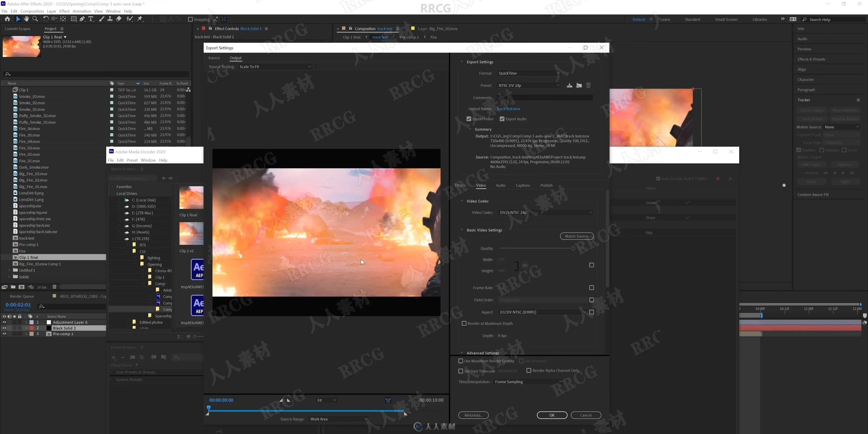The height and width of the screenshot is (434, 868).
Task: Open the preview zoom Fit dropdown
Action: [326, 400]
